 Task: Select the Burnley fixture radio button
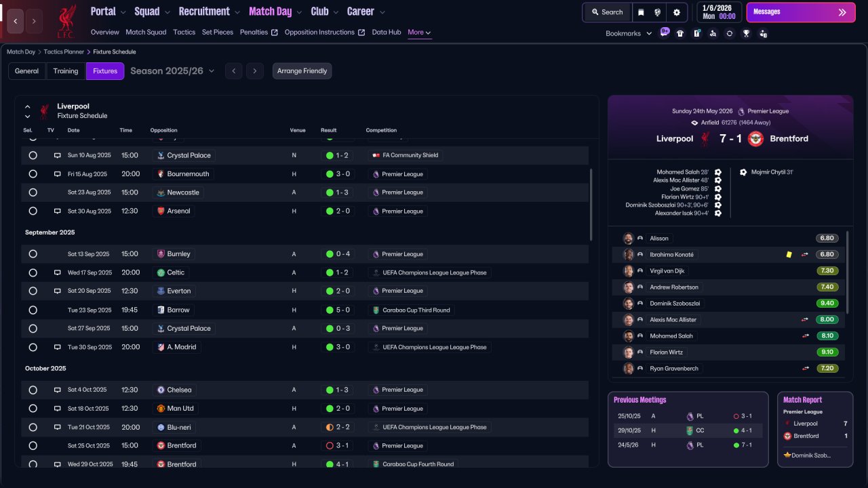[33, 254]
